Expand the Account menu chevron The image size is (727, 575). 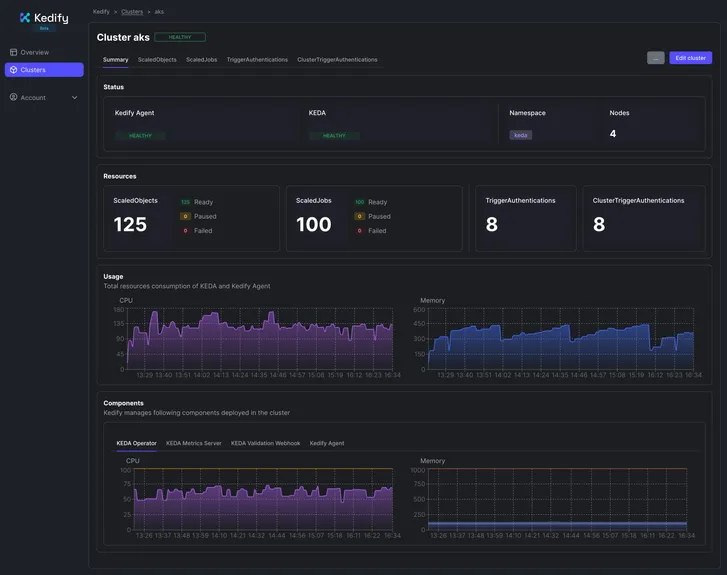[x=74, y=98]
